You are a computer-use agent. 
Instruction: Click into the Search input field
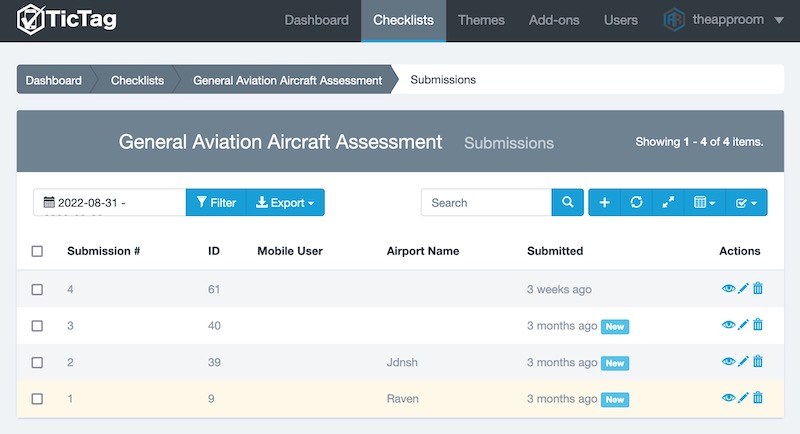[486, 202]
